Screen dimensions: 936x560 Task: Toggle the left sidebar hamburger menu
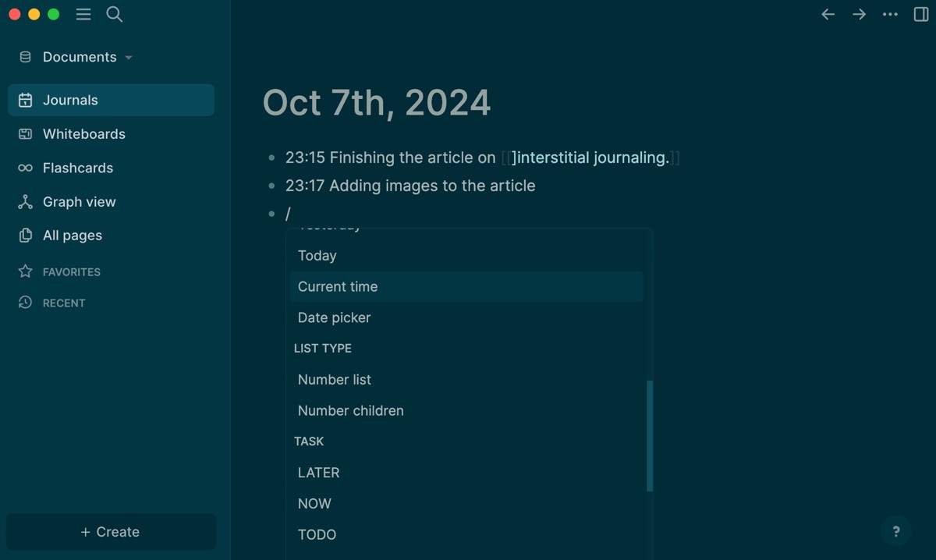pos(83,14)
